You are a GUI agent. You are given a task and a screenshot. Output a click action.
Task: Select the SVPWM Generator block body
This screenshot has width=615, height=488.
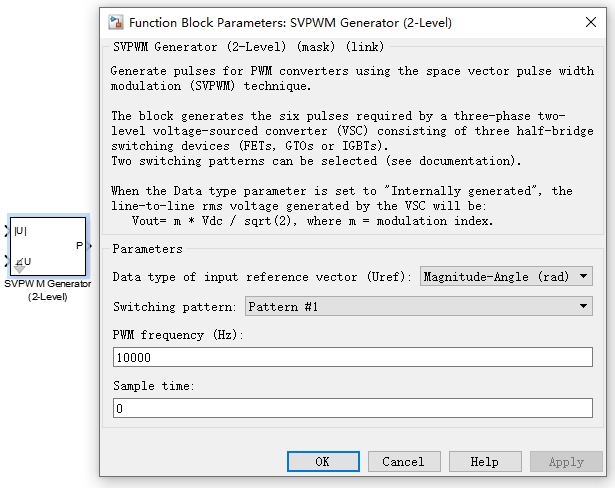click(48, 245)
